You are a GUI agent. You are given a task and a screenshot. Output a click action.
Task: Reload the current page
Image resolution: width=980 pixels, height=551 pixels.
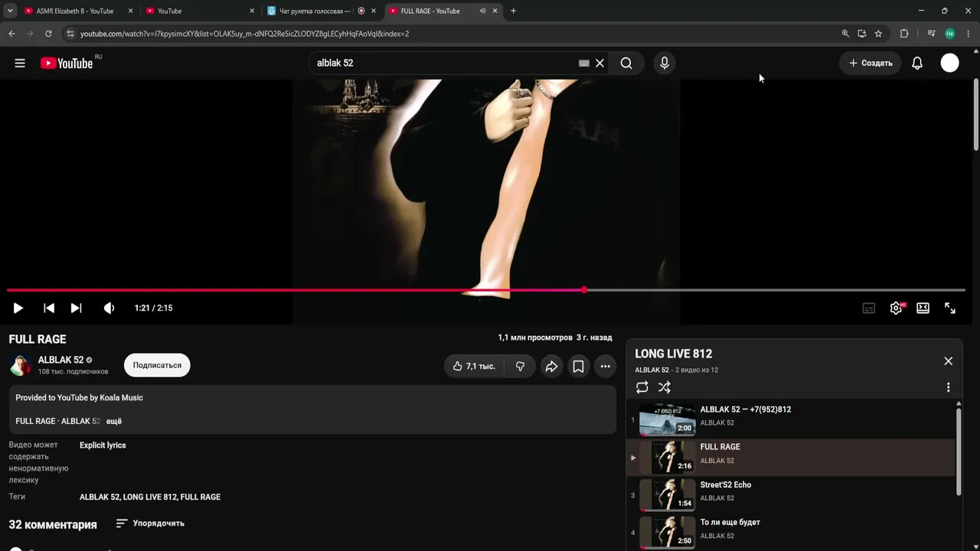point(48,34)
